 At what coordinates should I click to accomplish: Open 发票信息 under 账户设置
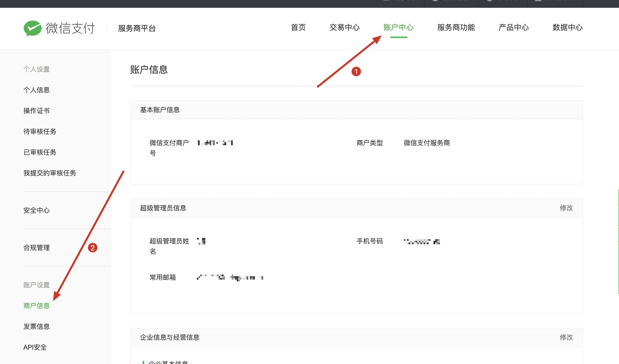[x=37, y=327]
